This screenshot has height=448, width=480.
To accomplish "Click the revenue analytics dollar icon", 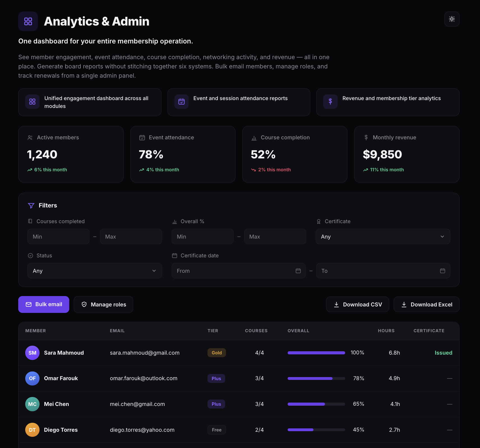I will pyautogui.click(x=330, y=102).
